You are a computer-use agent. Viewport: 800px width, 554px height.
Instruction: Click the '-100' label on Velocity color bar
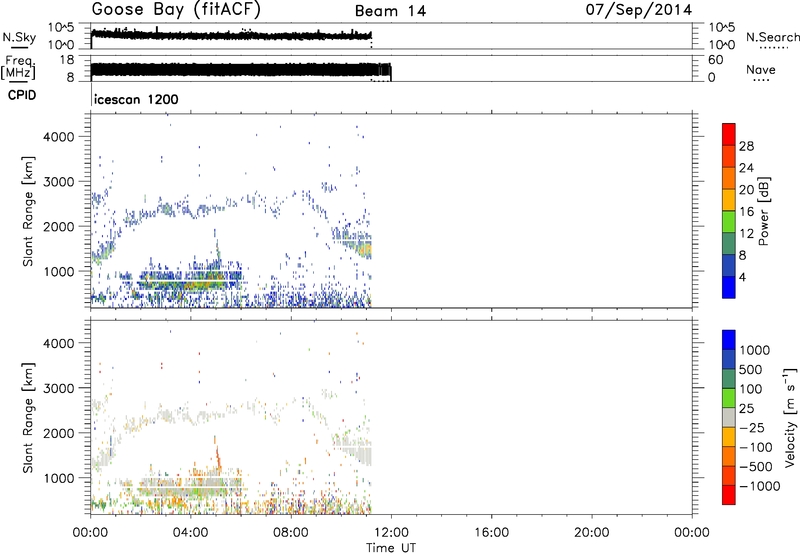point(756,447)
